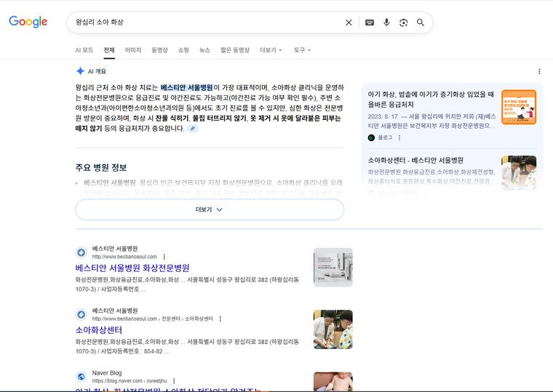Open options menu for blog.naver.com sweetjhu result
The width and height of the screenshot is (553, 392).
tap(174, 380)
